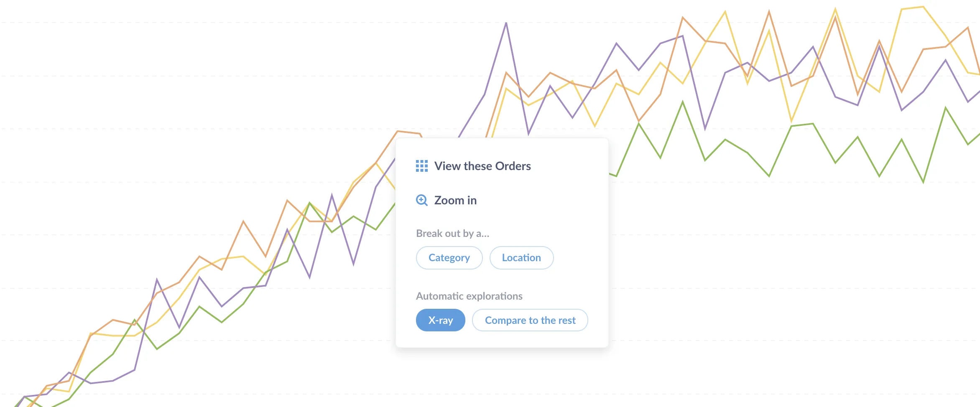Select the green line's lowest point at far right
Screen dimensions: 980x407
(923, 182)
